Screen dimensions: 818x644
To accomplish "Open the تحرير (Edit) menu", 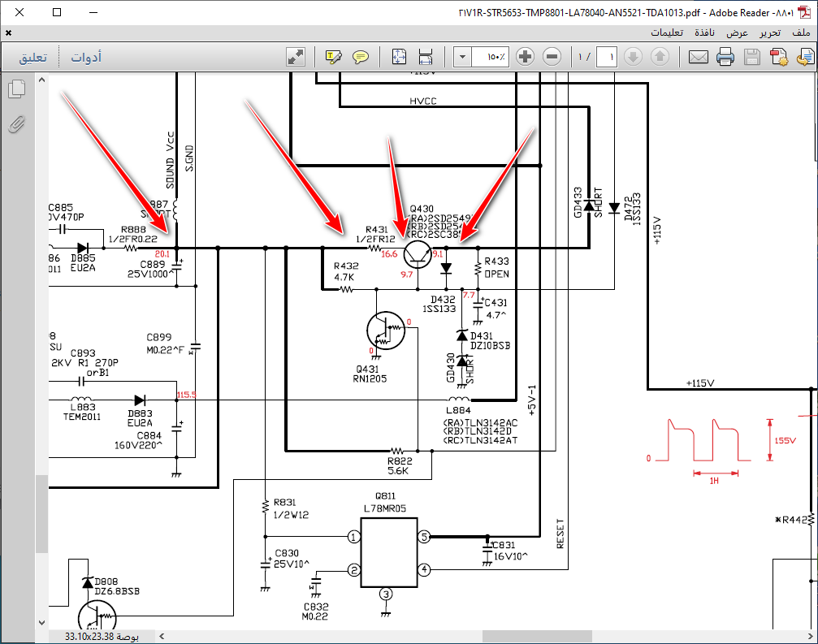I will pyautogui.click(x=770, y=32).
